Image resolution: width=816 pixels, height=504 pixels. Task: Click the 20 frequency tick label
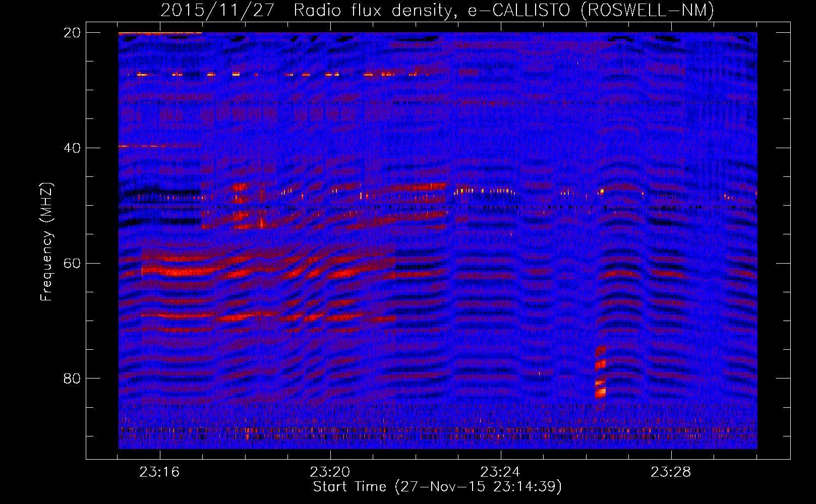[x=72, y=33]
